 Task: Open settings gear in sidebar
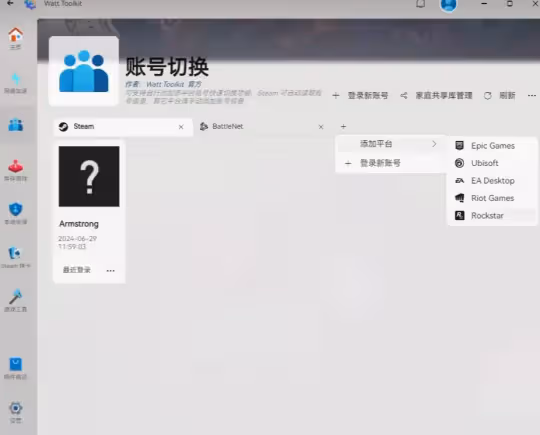tap(15, 412)
